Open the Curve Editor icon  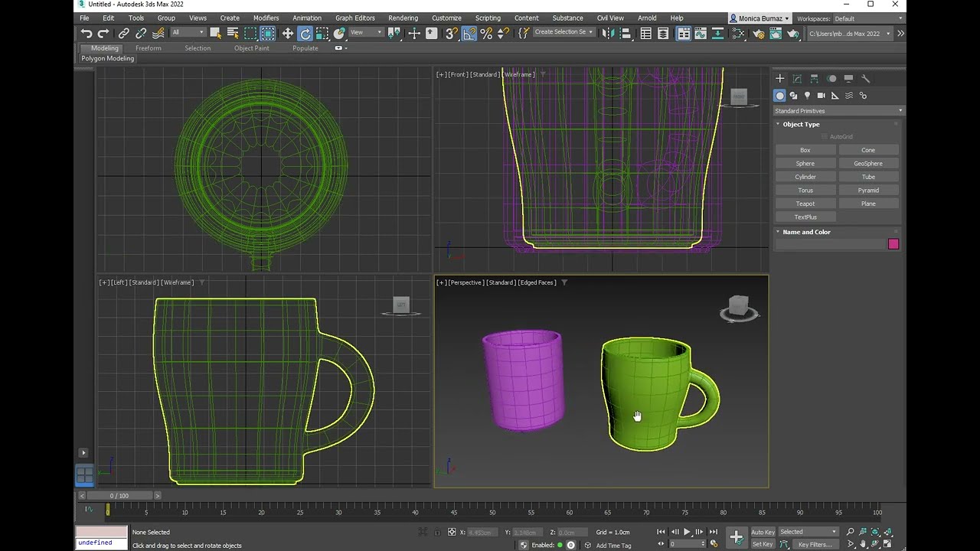[x=701, y=33]
